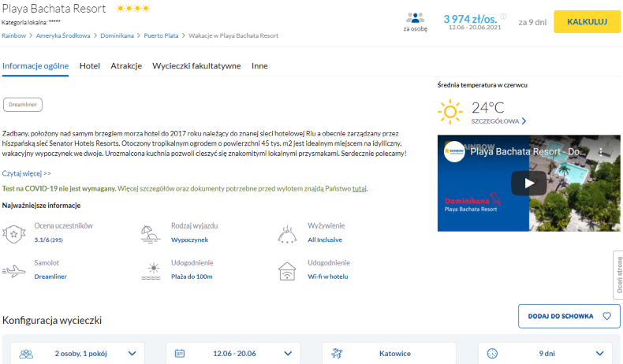Click the KALKULUJ button
623x364 pixels.
pyautogui.click(x=587, y=22)
